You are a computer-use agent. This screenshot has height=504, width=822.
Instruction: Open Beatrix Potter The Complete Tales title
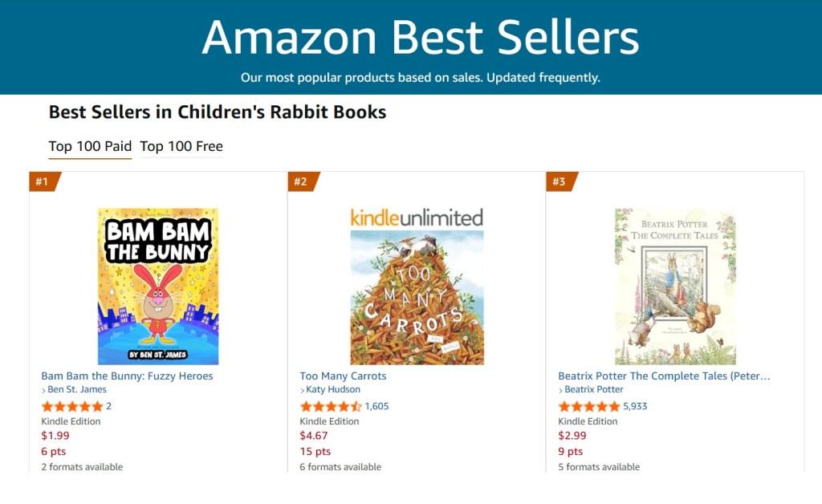(x=664, y=376)
